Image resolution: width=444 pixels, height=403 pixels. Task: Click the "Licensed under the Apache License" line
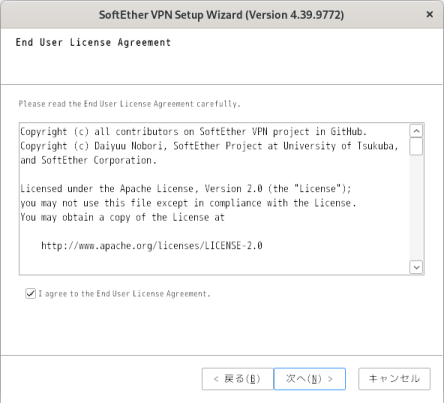186,189
